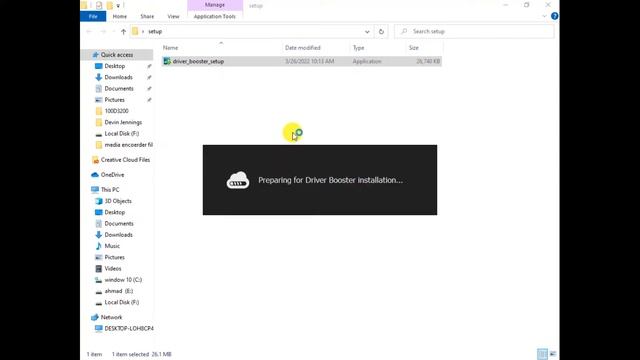
Task: Click the title bar properties icon
Action: pyautogui.click(x=99, y=5)
